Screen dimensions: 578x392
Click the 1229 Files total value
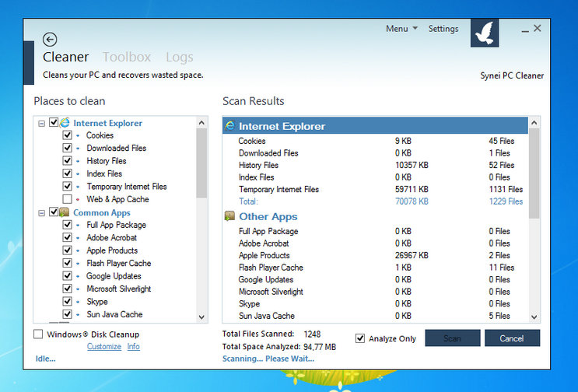[x=506, y=201]
